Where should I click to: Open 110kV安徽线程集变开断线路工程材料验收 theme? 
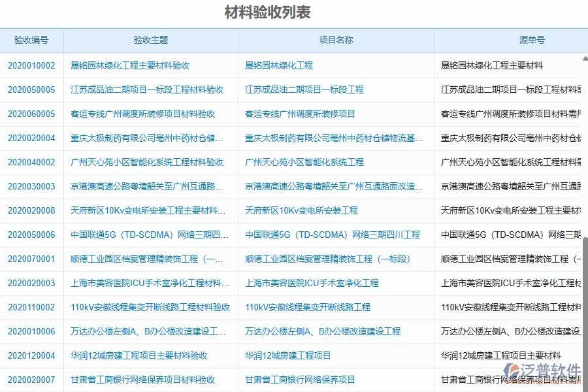pos(150,308)
